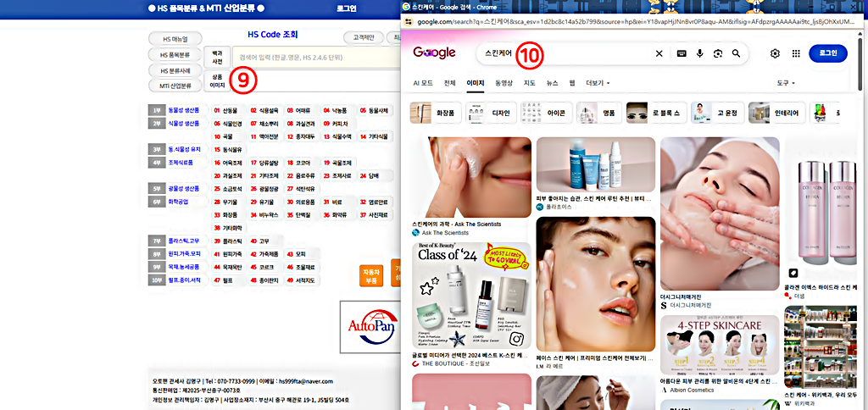Image resolution: width=868 pixels, height=410 pixels.
Task: View site information icon in Chrome address bar
Action: coord(409,21)
